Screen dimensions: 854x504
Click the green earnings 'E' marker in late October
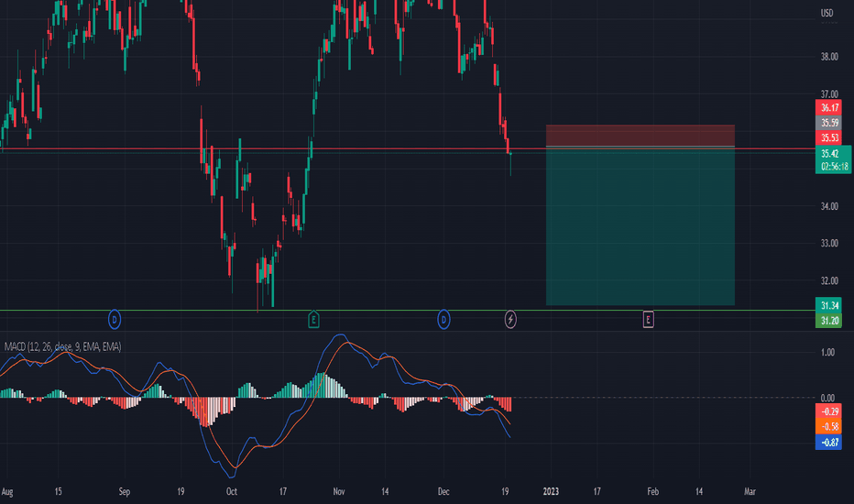[x=313, y=319]
